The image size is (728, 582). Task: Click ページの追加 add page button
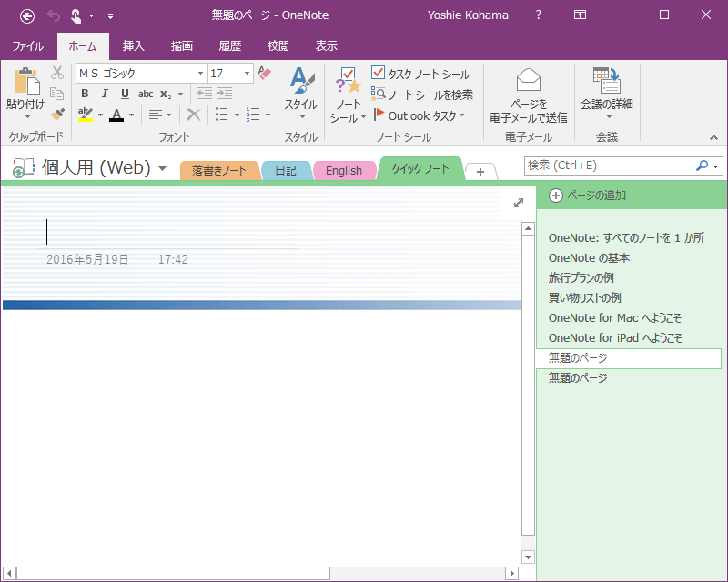coord(588,196)
